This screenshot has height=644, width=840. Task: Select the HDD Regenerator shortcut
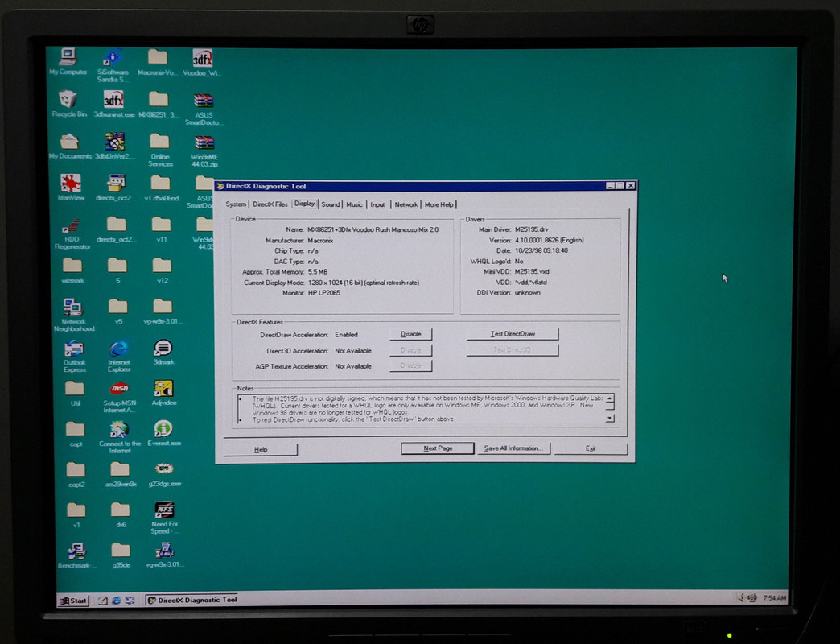coord(72,233)
